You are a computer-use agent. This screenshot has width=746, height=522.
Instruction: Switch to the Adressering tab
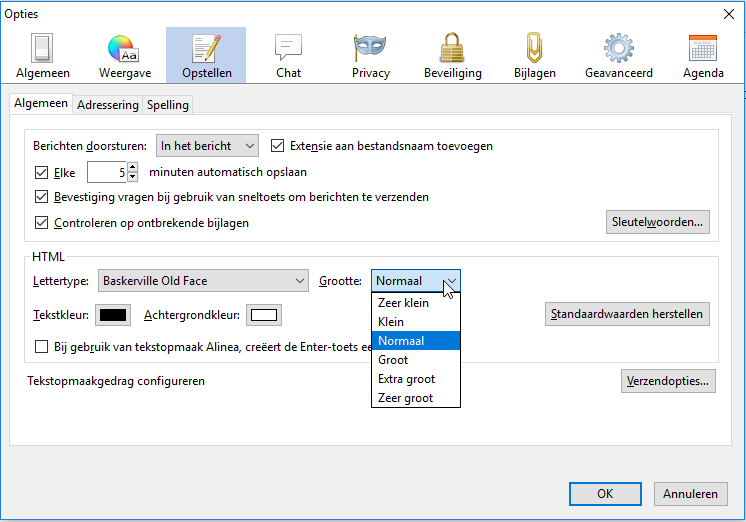(108, 105)
